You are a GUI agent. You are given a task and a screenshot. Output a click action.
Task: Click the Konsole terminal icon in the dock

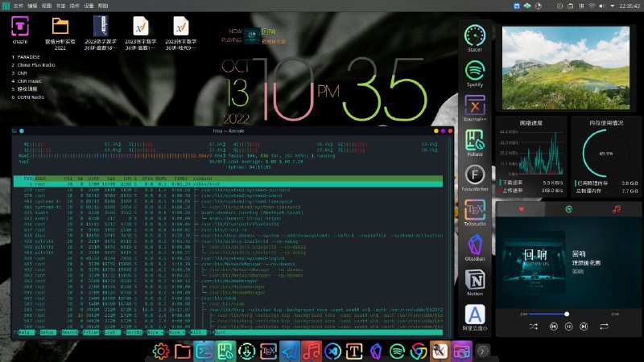pos(204,352)
